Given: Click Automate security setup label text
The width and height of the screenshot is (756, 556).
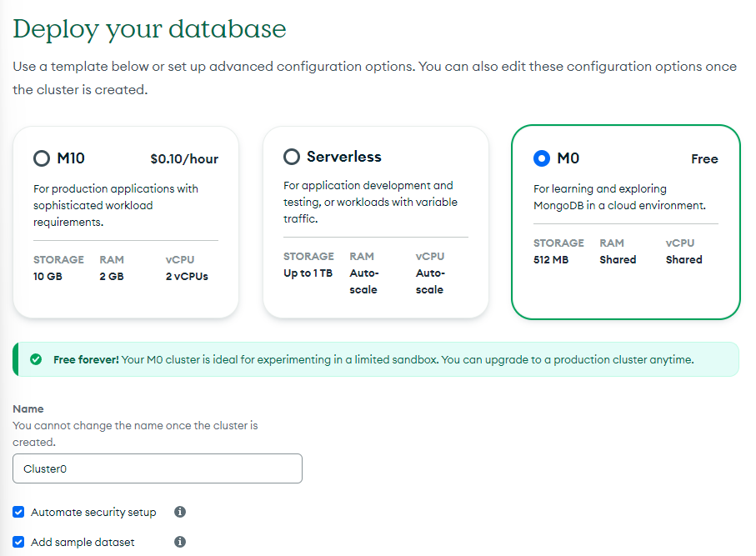Looking at the screenshot, I should (x=93, y=512).
